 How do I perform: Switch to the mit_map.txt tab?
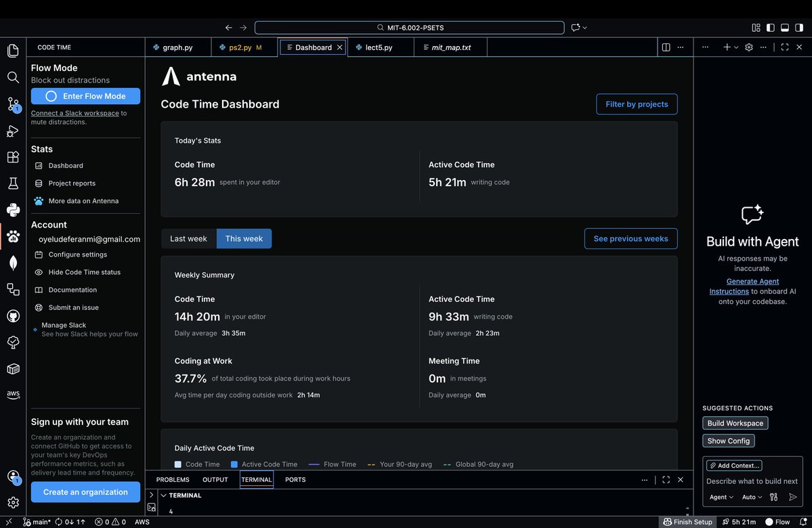pos(450,47)
